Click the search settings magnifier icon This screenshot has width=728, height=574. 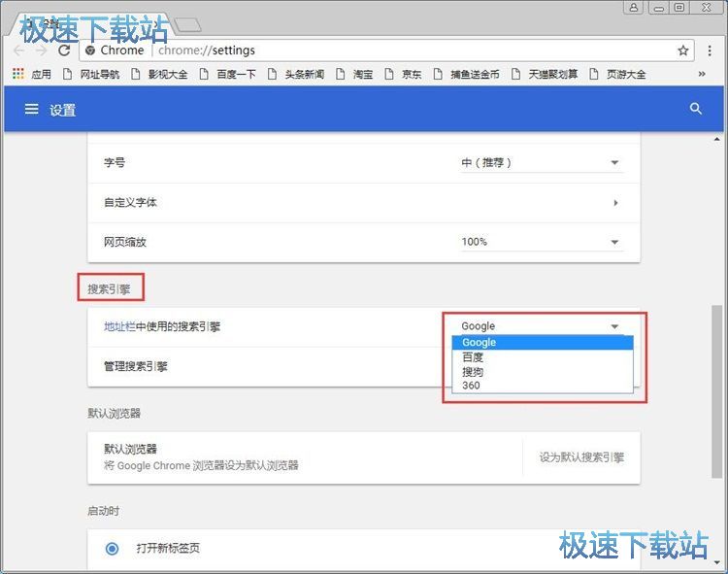[695, 109]
